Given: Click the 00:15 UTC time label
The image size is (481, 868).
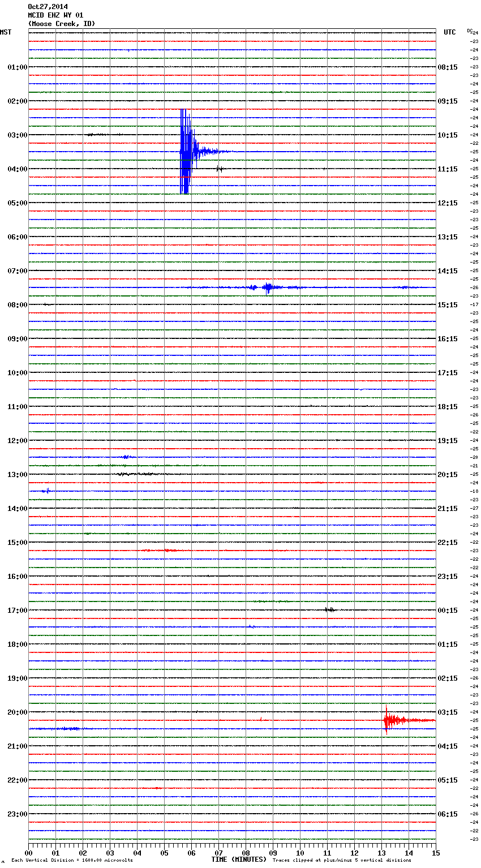Looking at the screenshot, I should click(x=448, y=611).
